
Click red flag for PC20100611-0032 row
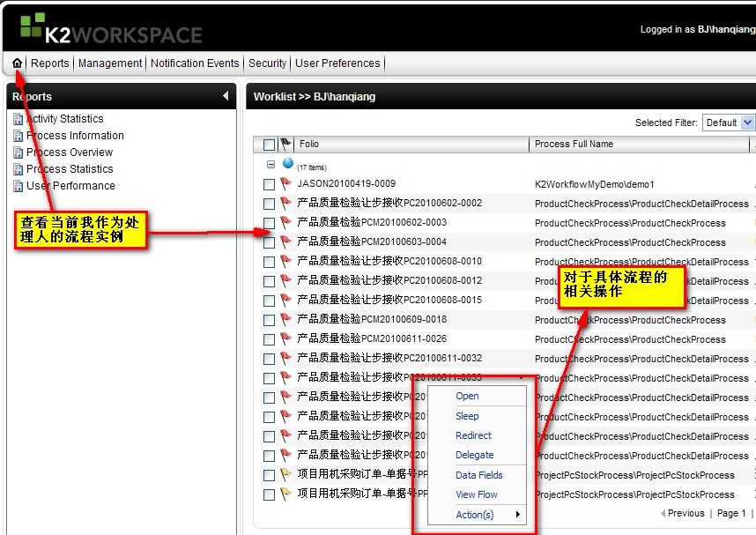click(x=285, y=358)
